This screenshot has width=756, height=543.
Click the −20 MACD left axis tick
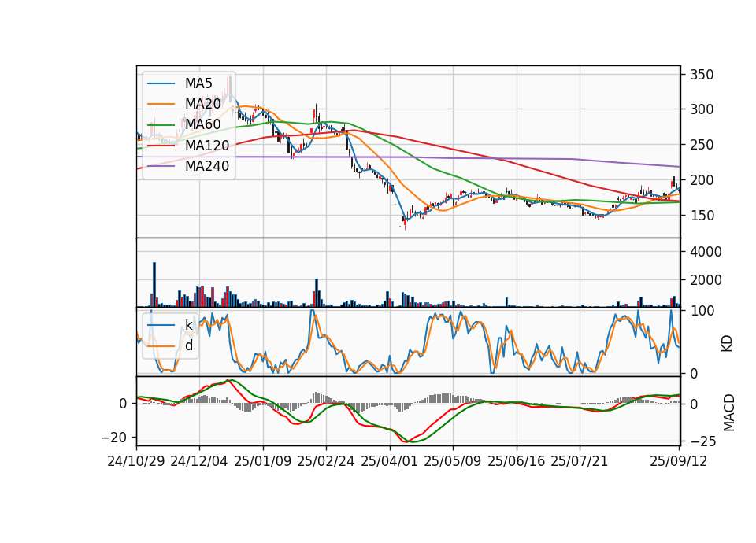pyautogui.click(x=113, y=437)
